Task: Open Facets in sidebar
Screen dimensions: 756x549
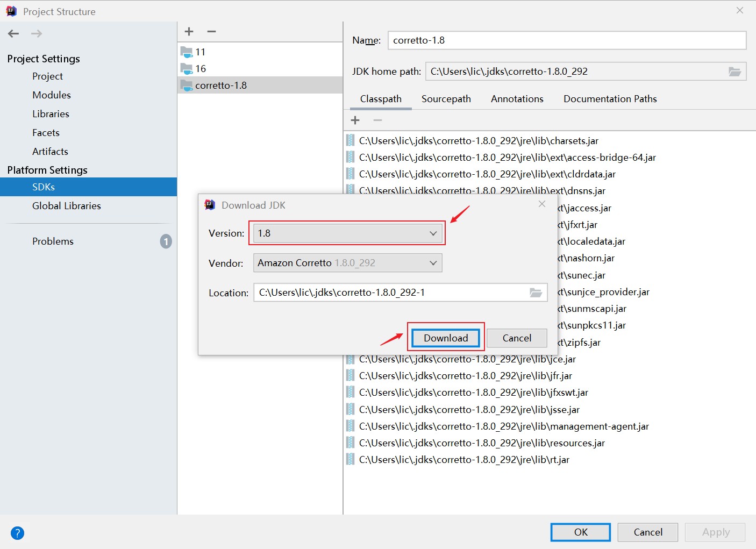Action: coord(46,133)
